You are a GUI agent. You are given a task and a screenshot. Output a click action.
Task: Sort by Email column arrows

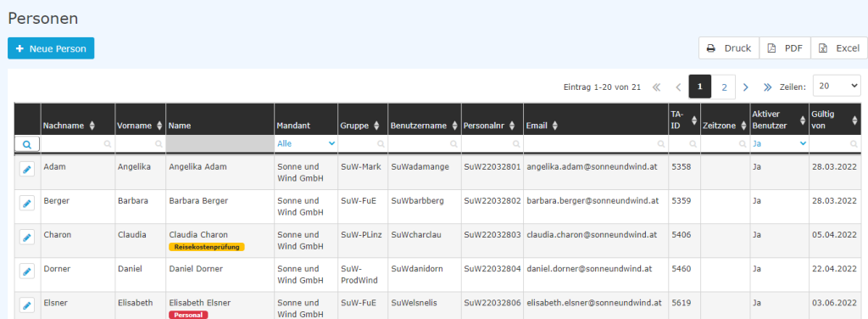(x=554, y=126)
